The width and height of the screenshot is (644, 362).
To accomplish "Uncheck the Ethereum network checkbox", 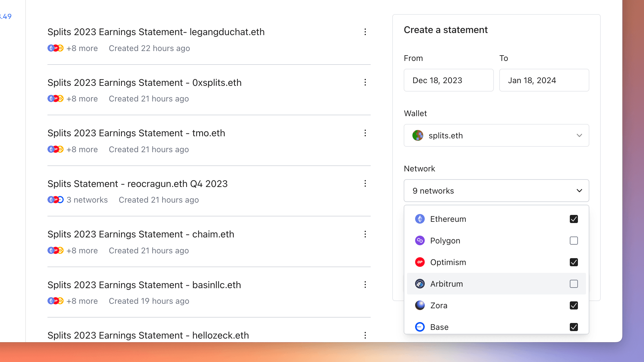I will point(574,219).
